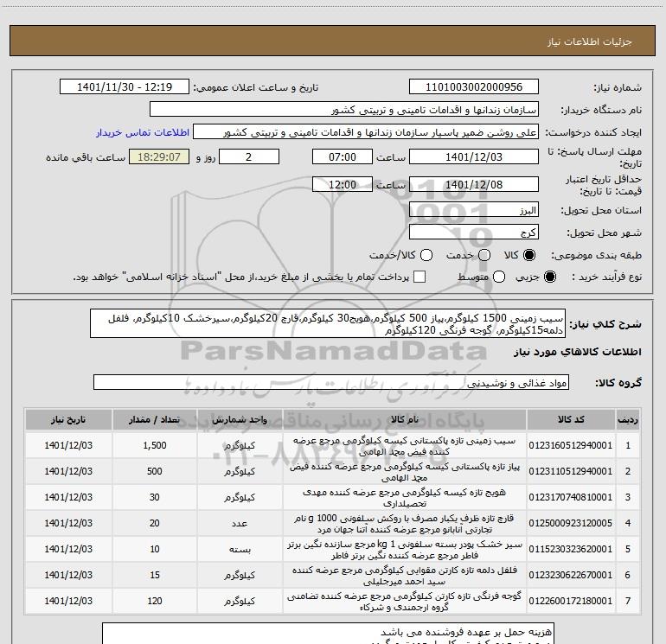Click the گوجه فرنگی تازه product name cell

(x=405, y=601)
